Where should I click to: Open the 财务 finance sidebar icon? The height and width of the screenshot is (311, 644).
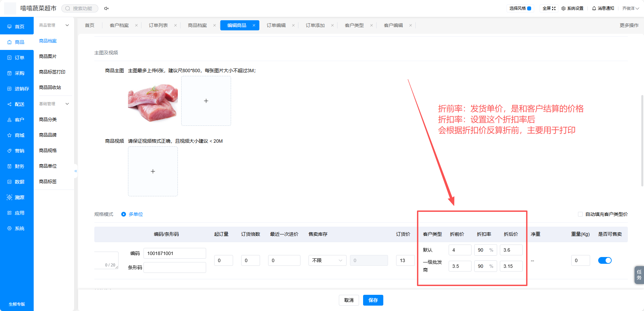pyautogui.click(x=9, y=166)
